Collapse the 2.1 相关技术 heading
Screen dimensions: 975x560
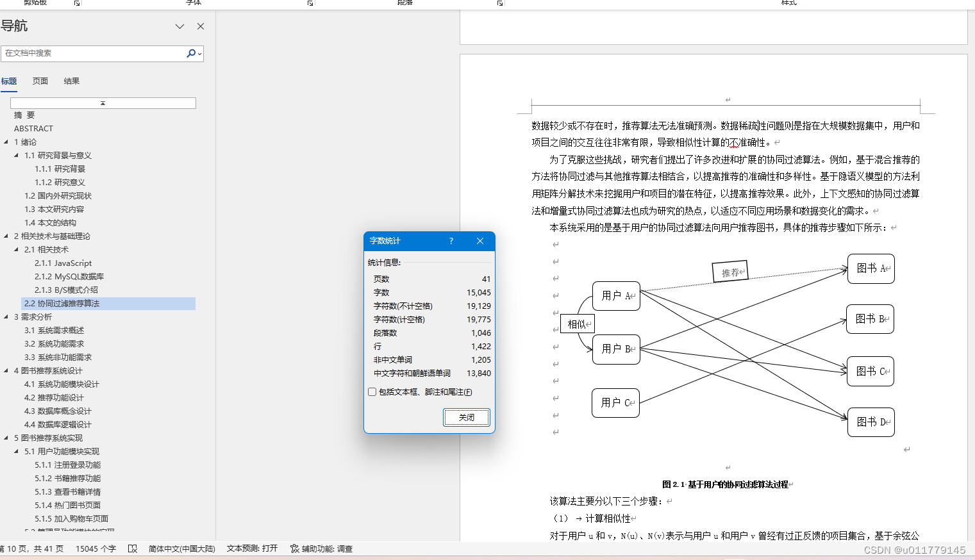tap(17, 250)
